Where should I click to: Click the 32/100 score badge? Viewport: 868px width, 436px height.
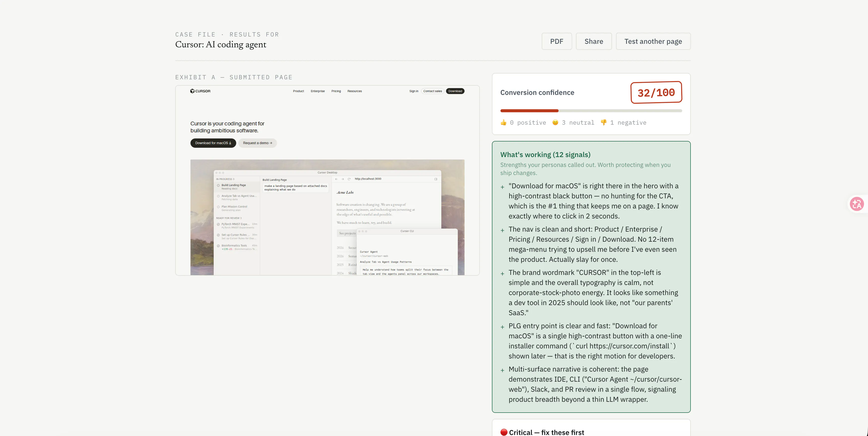(x=656, y=92)
